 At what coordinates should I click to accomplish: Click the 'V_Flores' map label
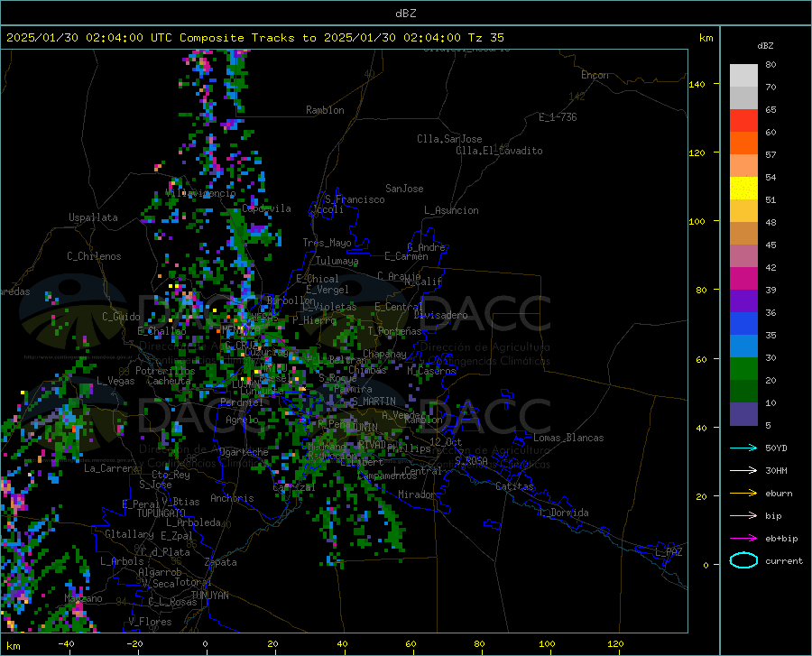(x=150, y=622)
